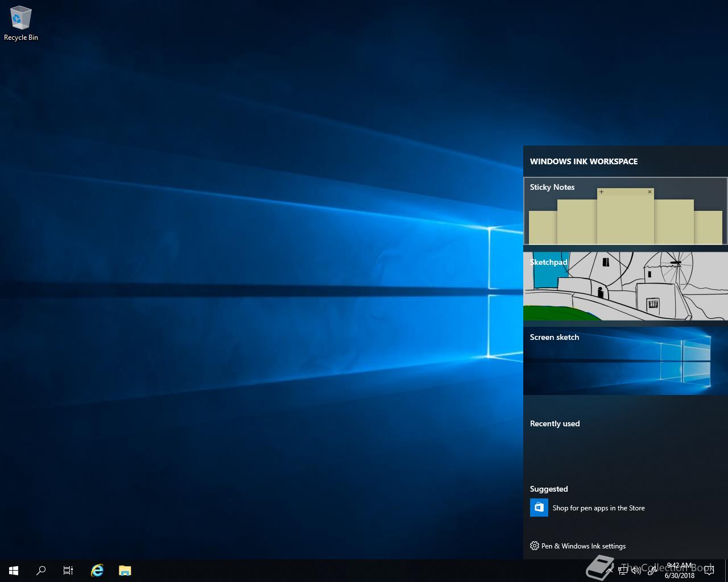
Task: Open the Action Center notifications icon
Action: pos(709,571)
